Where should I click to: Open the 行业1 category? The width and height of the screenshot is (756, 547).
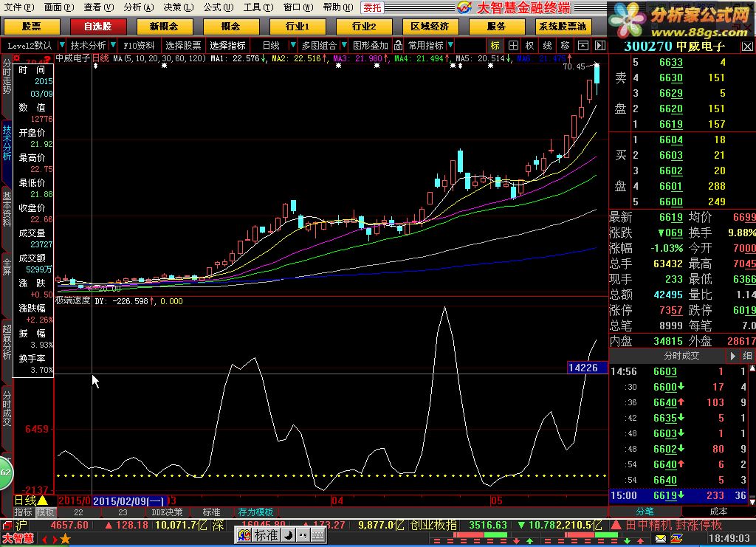[x=297, y=27]
